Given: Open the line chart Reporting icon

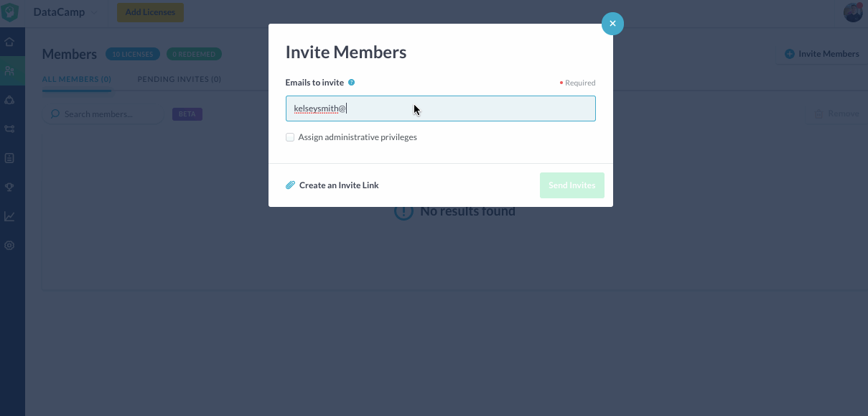Looking at the screenshot, I should tap(9, 216).
